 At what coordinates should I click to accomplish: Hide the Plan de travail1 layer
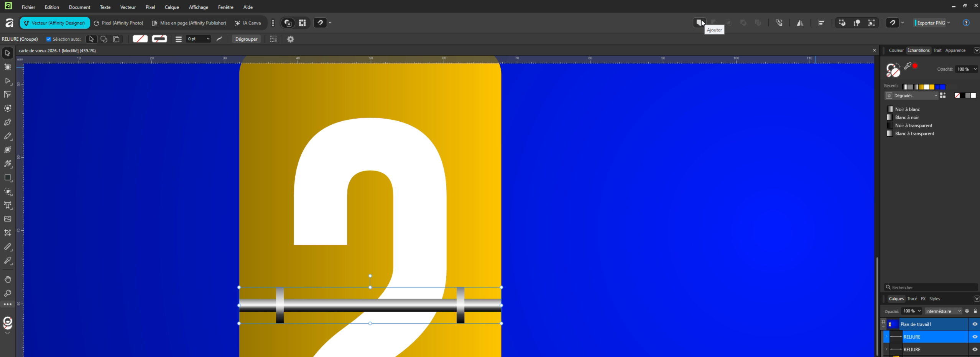pos(974,324)
